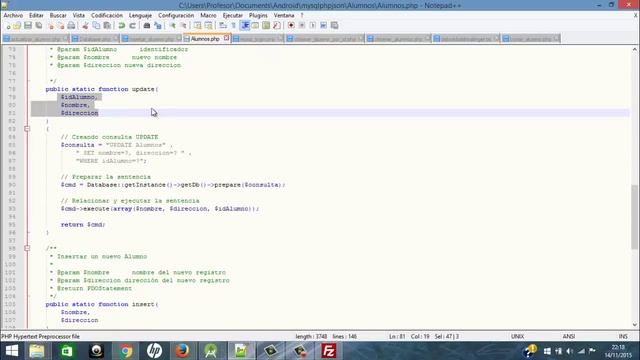
Task: Save the recorded macro icon
Action: (334, 26)
